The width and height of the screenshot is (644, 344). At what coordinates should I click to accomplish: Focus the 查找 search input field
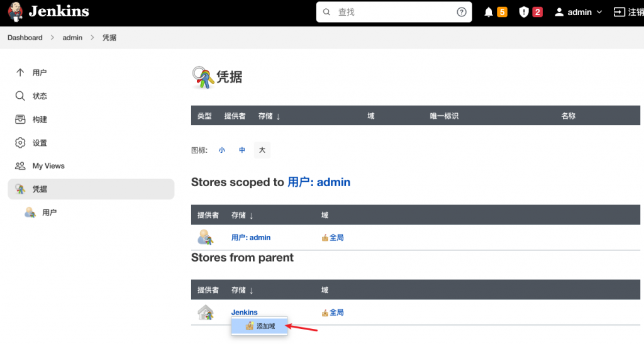pyautogui.click(x=394, y=12)
